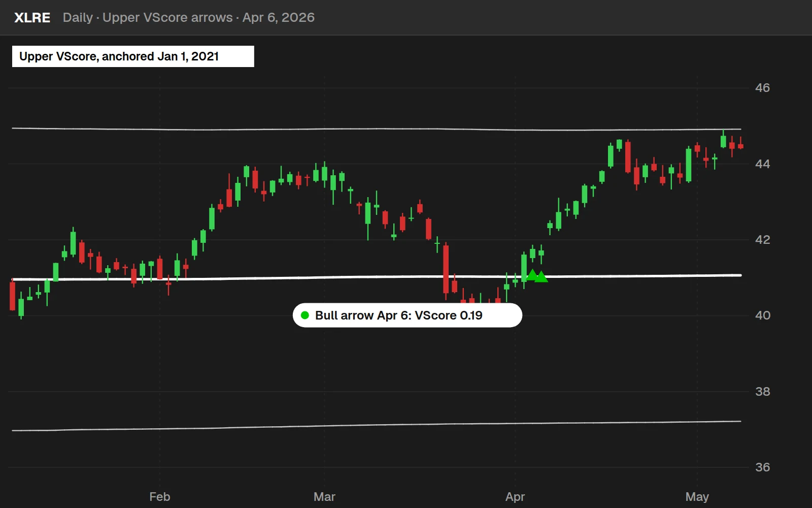Select the 46 price axis label
The height and width of the screenshot is (508, 812).
[762, 88]
